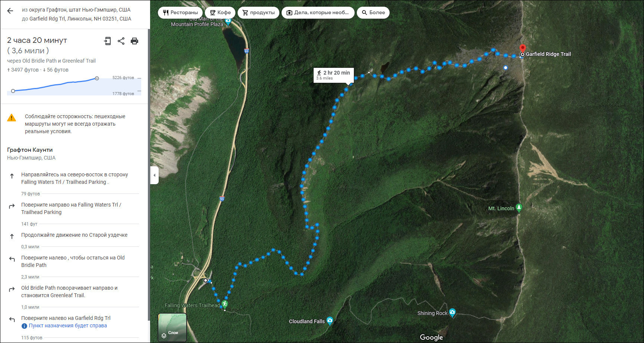Filter by Рестораны chip
Image resolution: width=644 pixels, height=343 pixels.
pyautogui.click(x=180, y=12)
